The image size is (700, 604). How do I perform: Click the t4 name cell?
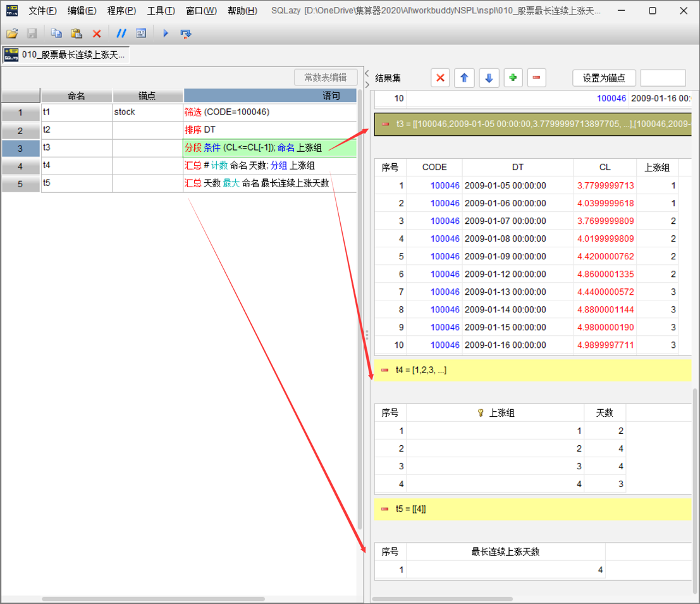point(77,166)
